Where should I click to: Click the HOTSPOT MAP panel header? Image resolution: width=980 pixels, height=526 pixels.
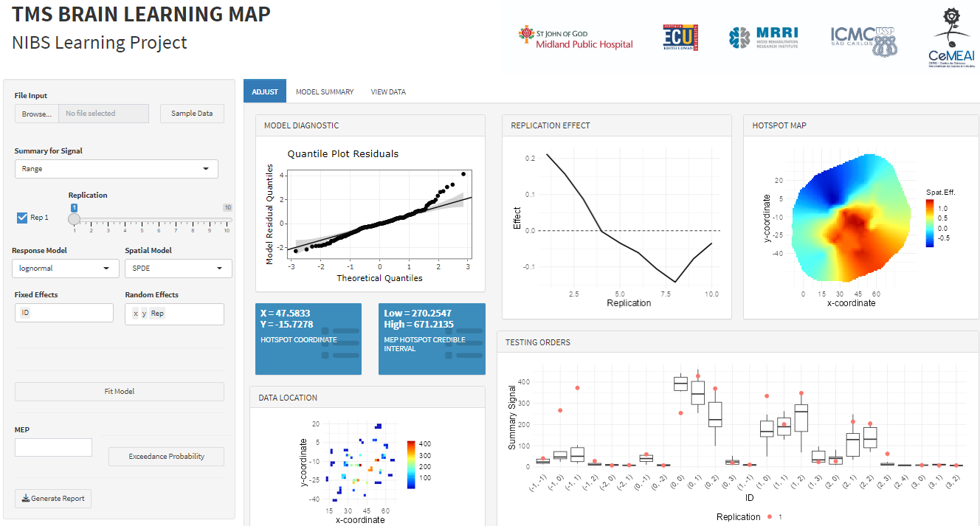click(861, 125)
